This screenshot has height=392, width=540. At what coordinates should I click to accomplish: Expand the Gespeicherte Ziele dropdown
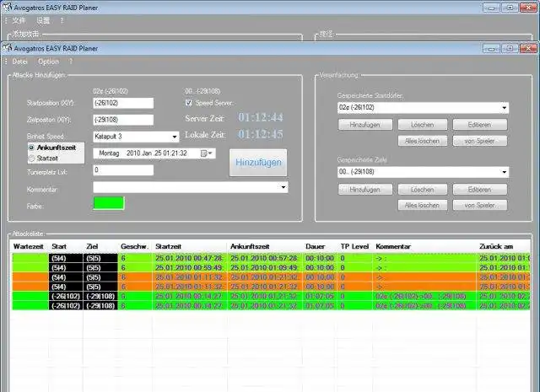[x=505, y=172]
